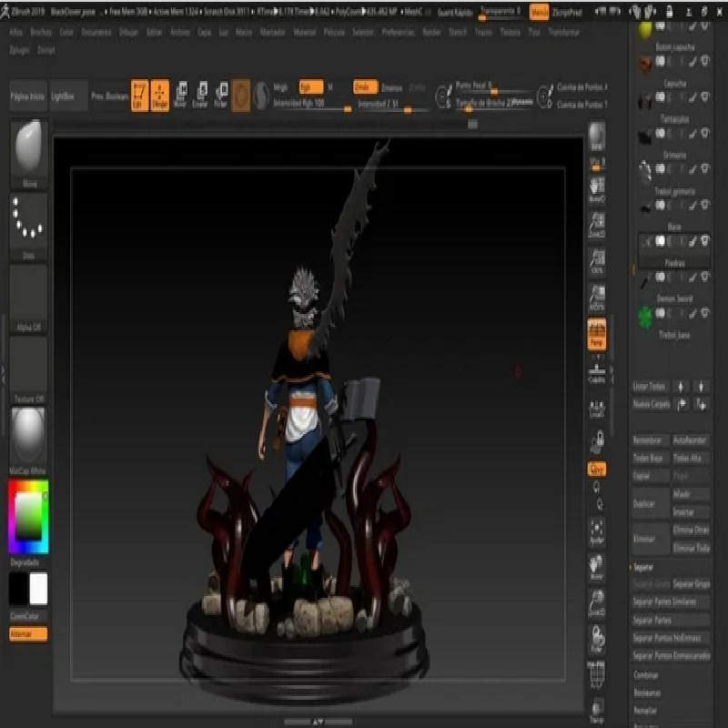Toggle the Persp perspective icon
728x728 pixels.
[597, 334]
